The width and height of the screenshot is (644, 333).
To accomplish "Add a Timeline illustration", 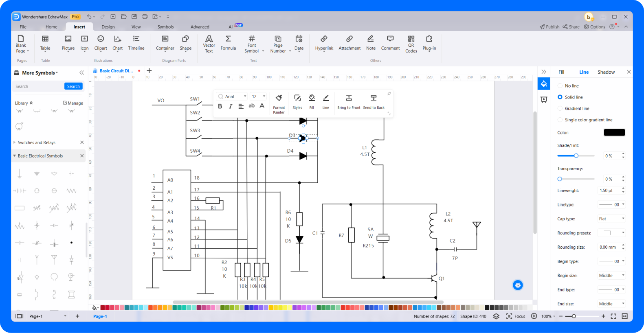I will pyautogui.click(x=136, y=43).
